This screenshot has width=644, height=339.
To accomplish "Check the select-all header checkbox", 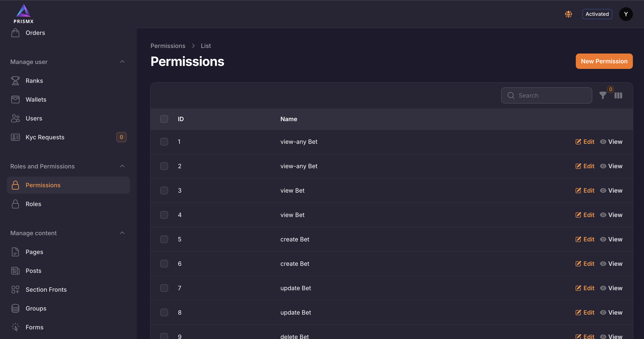I will [x=164, y=119].
